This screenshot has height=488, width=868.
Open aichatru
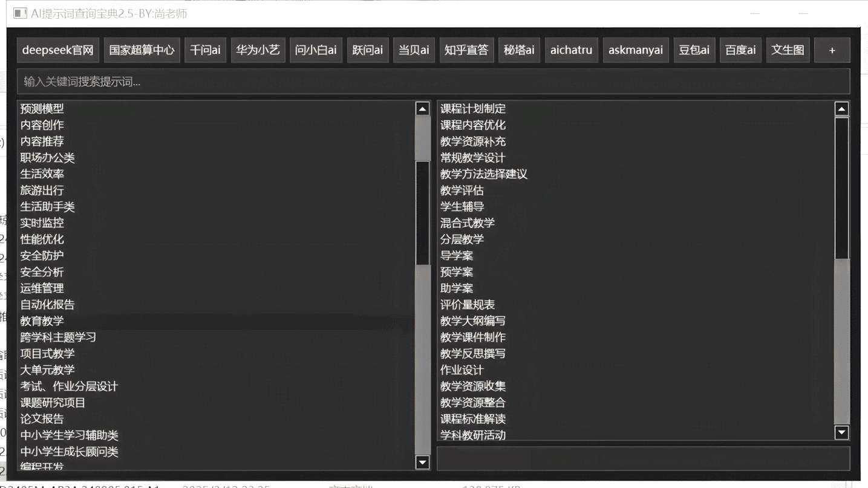(x=571, y=50)
